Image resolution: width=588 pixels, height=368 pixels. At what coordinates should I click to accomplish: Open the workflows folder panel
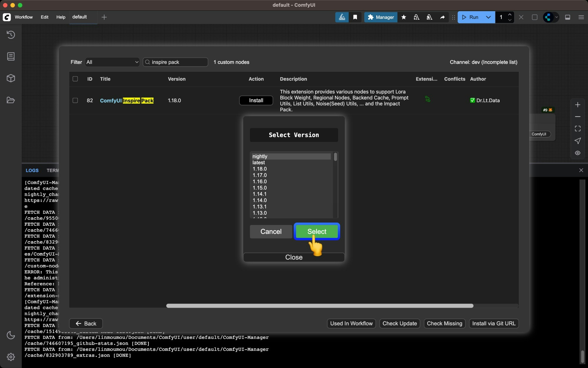pos(11,100)
